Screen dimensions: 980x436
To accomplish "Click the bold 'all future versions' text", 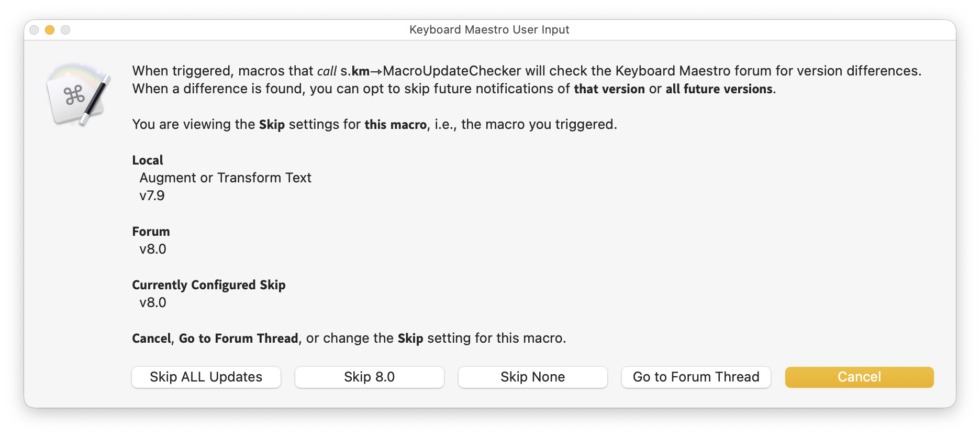I will [x=719, y=89].
